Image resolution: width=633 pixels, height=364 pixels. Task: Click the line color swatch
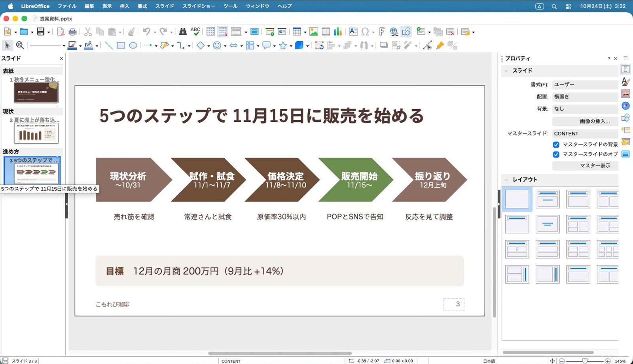click(72, 45)
